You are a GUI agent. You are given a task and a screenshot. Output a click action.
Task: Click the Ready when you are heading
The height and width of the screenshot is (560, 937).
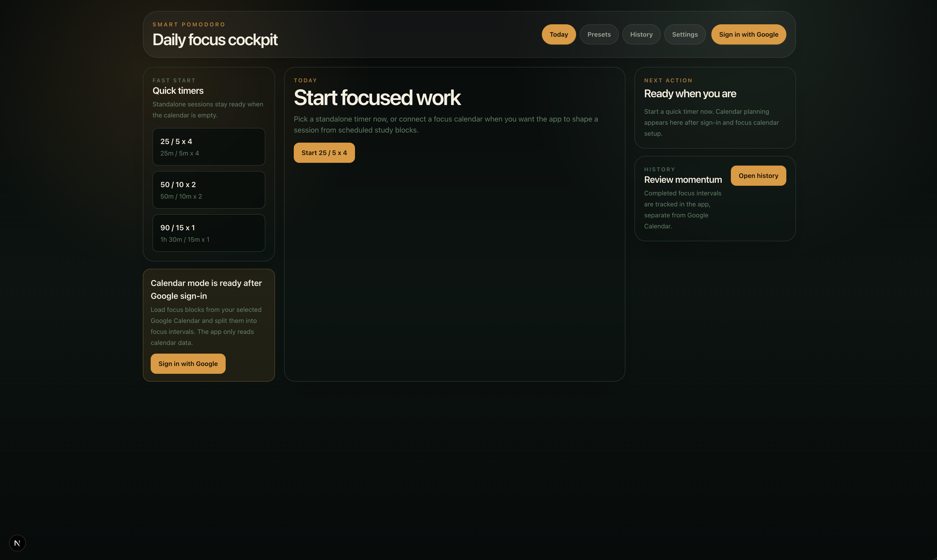pos(690,94)
